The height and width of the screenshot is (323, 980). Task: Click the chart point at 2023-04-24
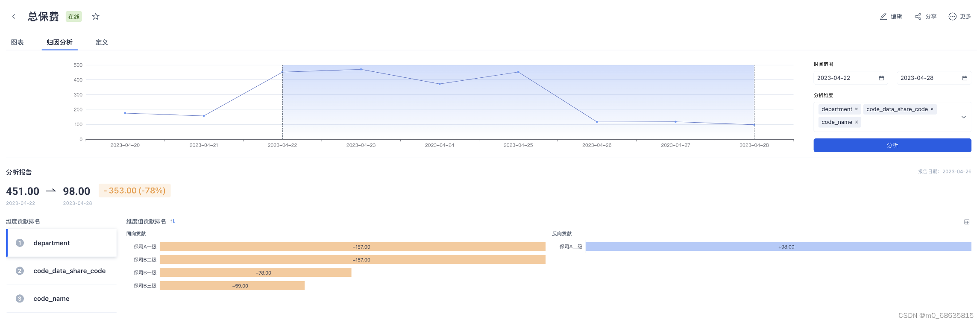coord(440,84)
